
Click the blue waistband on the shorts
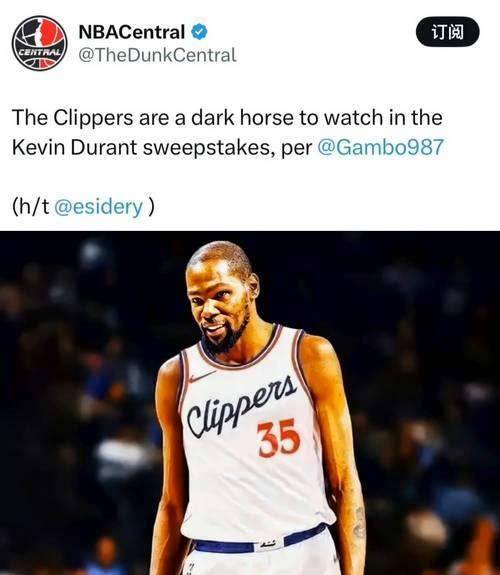[x=260, y=541]
